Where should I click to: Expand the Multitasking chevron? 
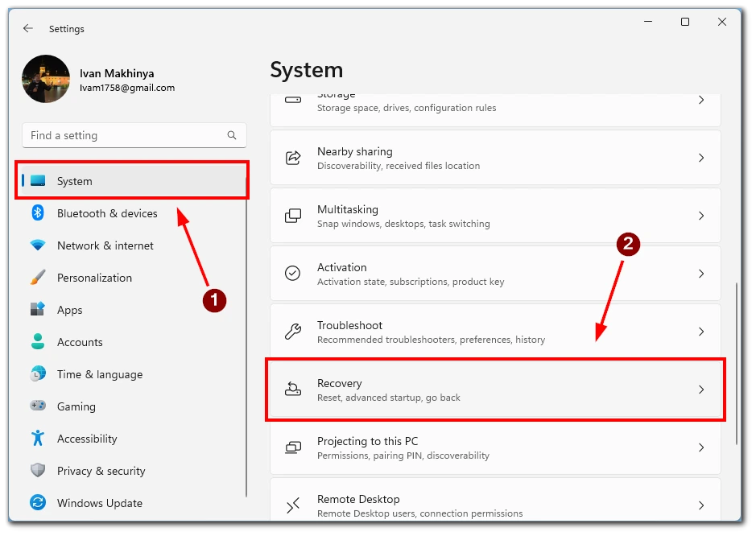[x=701, y=216]
